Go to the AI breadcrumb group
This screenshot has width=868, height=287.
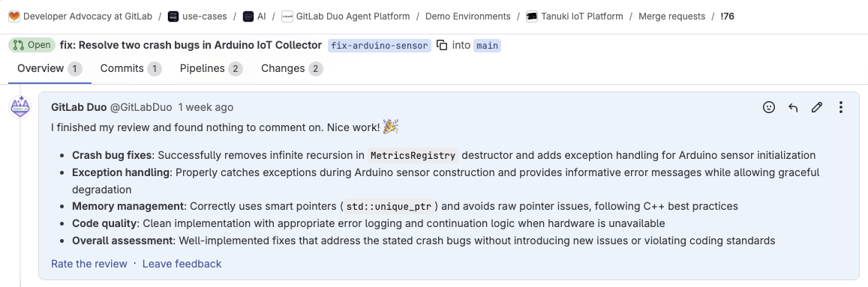click(x=261, y=16)
